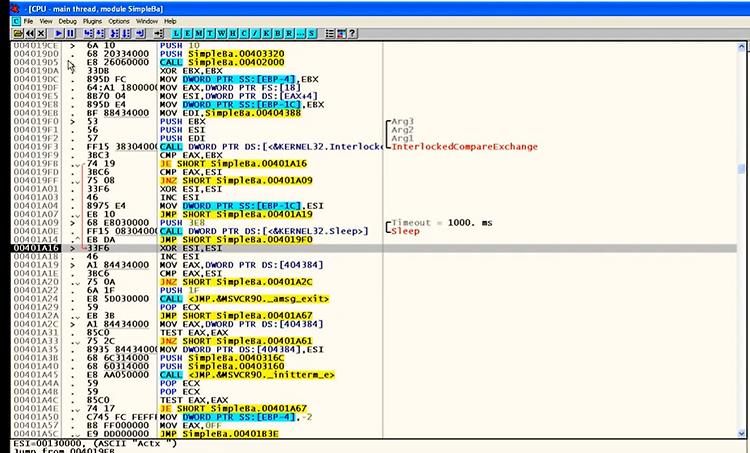Viewport: 750px width, 453px height.
Task: Click JNZ SHORT SimpleBa.00401A61 instruction
Action: [x=236, y=341]
